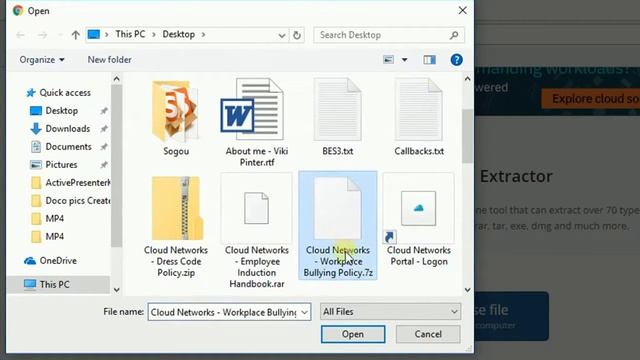Click the navigation pane scrollbar thumb
640x360 pixels.
click(116, 165)
